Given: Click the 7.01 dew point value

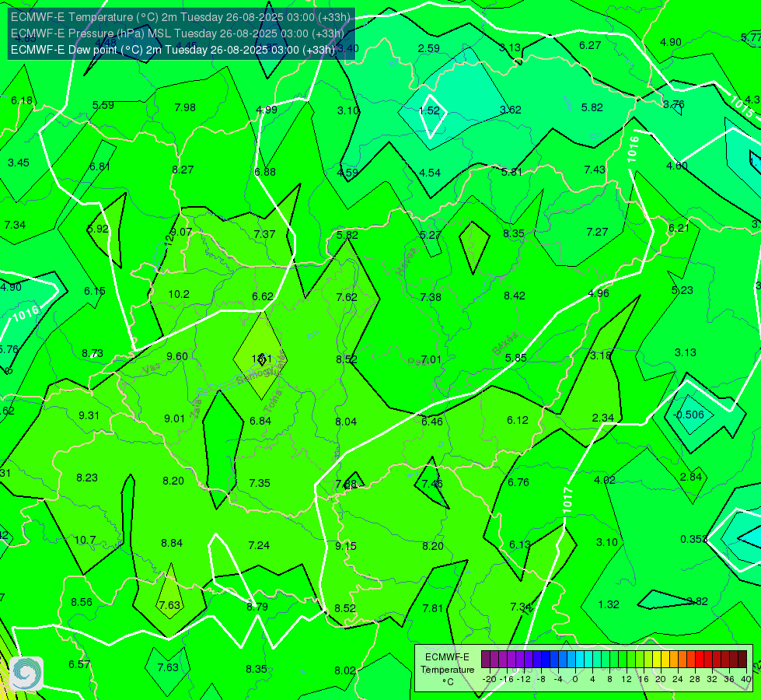Looking at the screenshot, I should click(431, 359).
